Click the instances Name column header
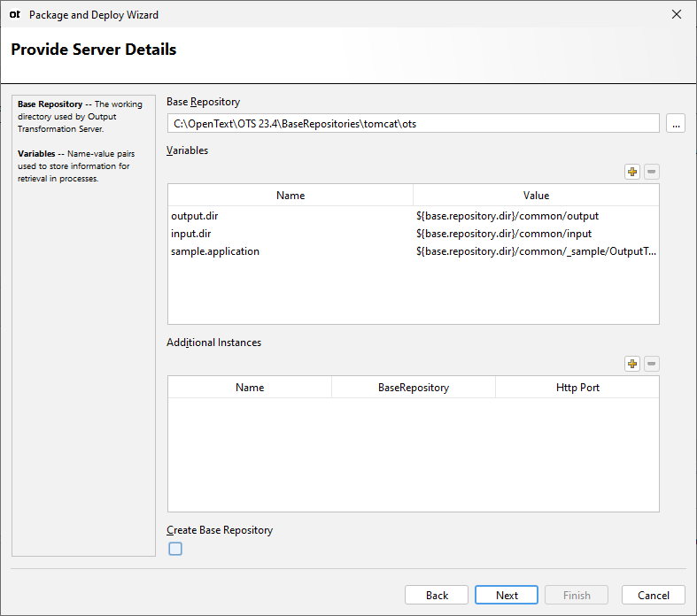Screen dimensions: 697x616 click(x=250, y=388)
